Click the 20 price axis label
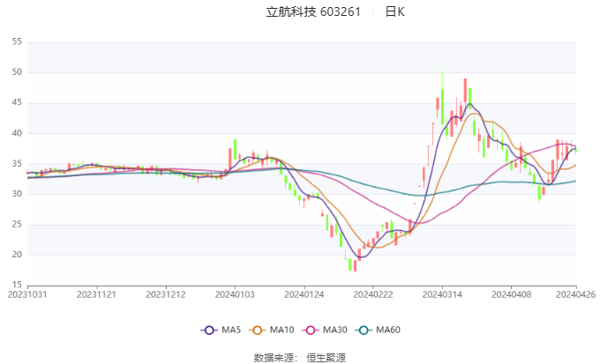The height and width of the screenshot is (364, 600). [x=17, y=255]
